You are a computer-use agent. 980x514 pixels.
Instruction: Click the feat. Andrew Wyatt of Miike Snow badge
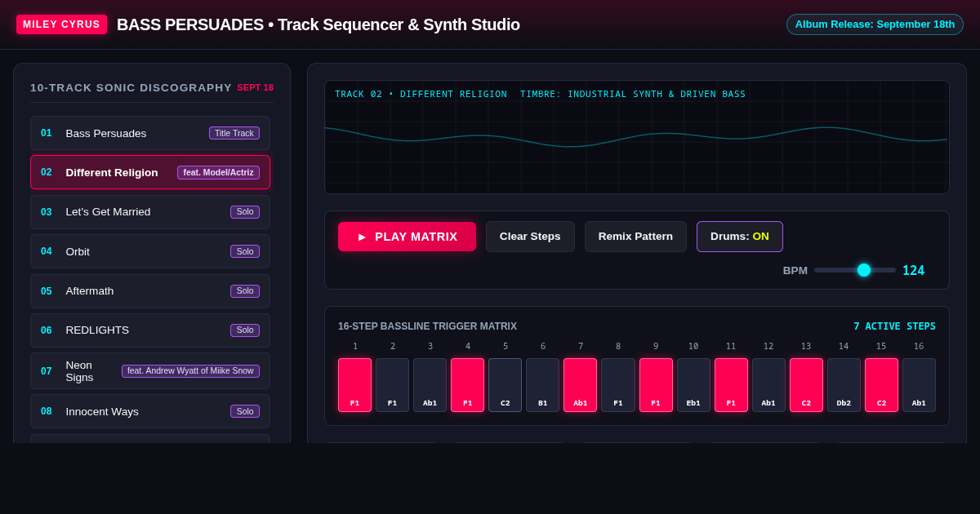(x=191, y=371)
